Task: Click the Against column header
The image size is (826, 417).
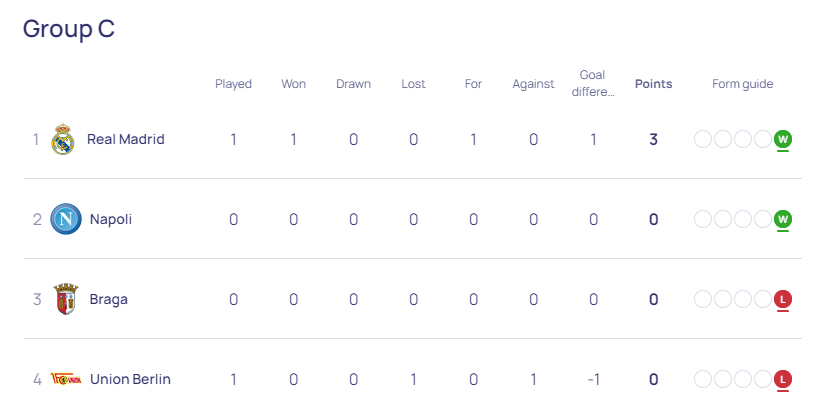Action: (x=533, y=84)
